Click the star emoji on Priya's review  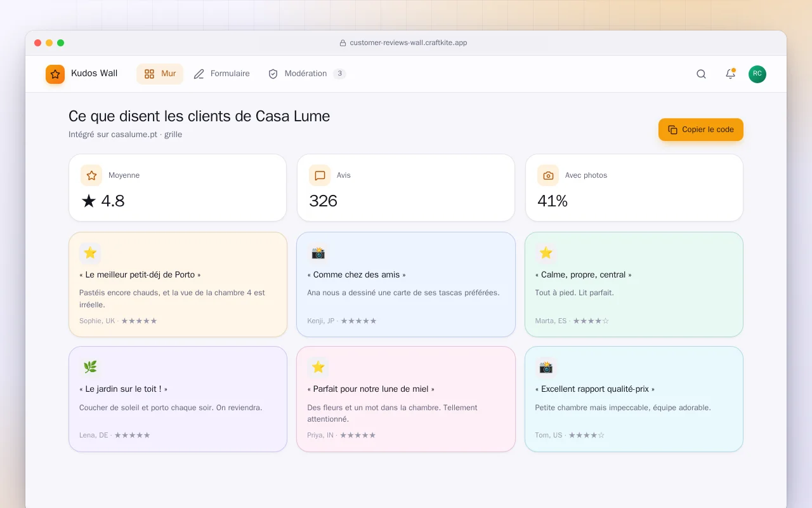(318, 367)
